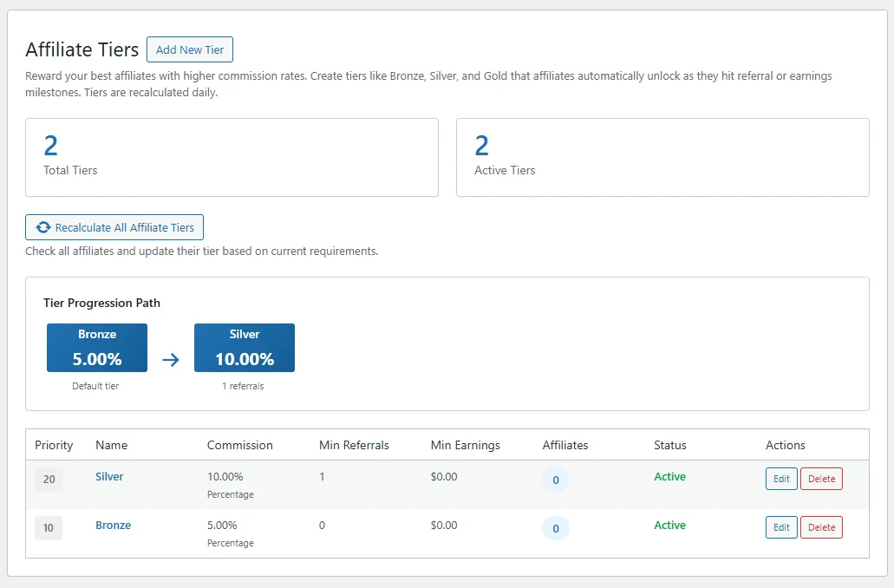
Task: Edit the Silver tier
Action: point(781,479)
